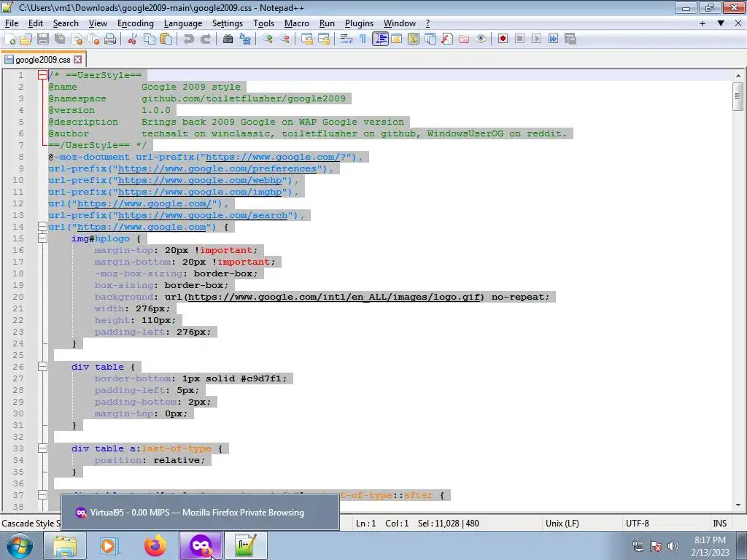747x560 pixels.
Task: Undo the last action using the toolbar arrow
Action: click(x=189, y=39)
